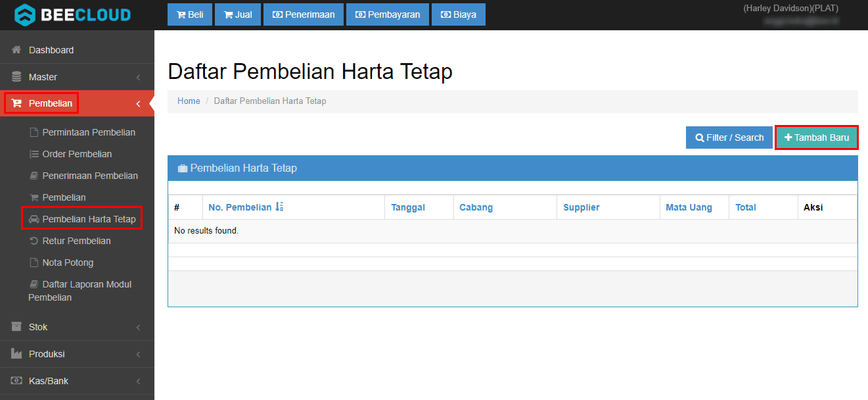This screenshot has height=400, width=868.
Task: Click the 'No results found.' text
Action: click(206, 231)
